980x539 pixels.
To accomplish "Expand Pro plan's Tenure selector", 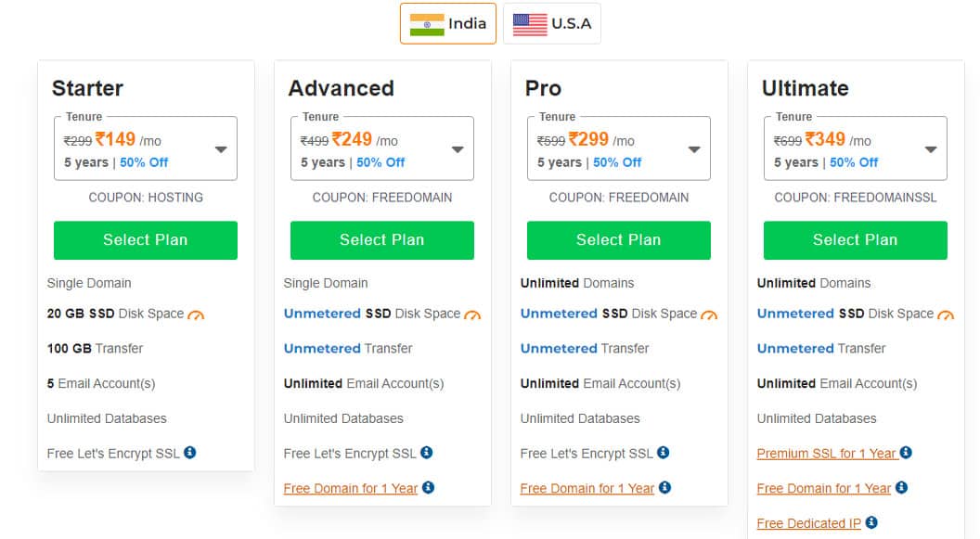I will (x=695, y=148).
